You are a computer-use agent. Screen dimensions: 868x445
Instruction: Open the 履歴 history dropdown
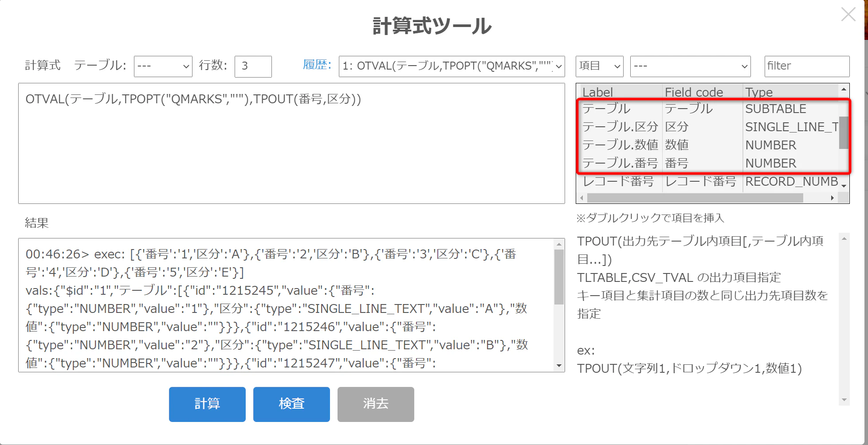point(452,66)
